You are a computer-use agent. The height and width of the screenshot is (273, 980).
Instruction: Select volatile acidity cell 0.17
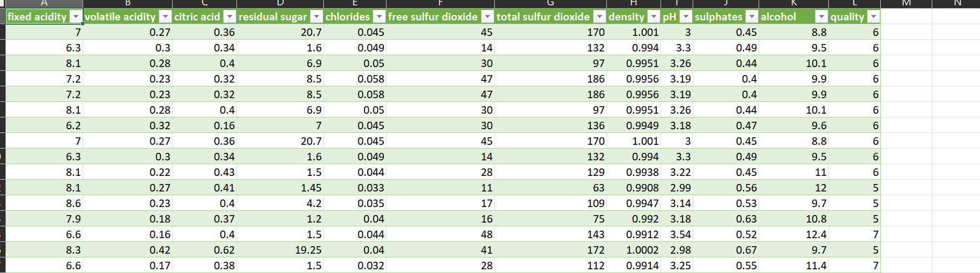pos(128,265)
